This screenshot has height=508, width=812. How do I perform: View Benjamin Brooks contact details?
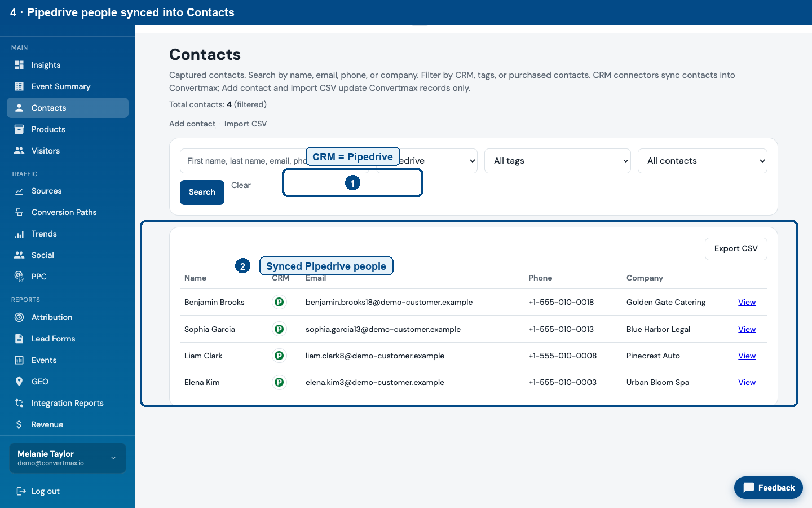(x=747, y=302)
